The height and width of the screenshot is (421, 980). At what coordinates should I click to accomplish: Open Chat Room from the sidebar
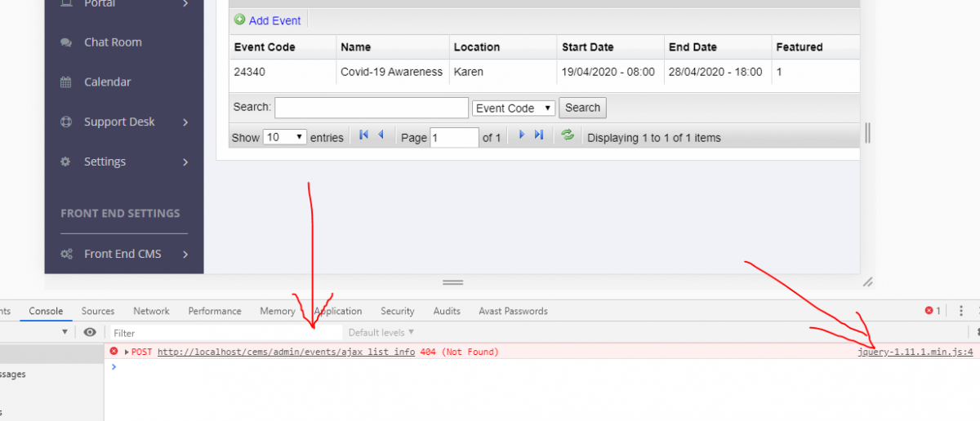tap(113, 42)
